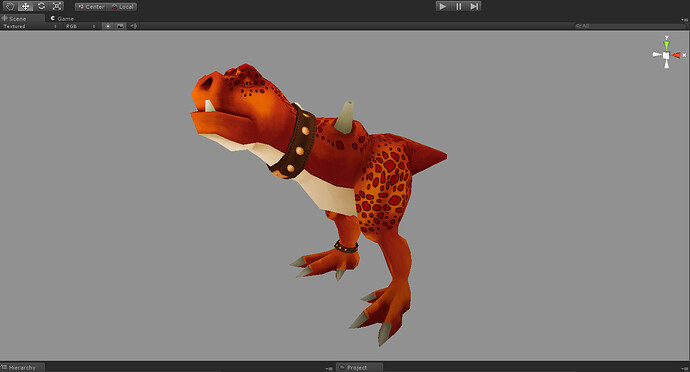Toggle scene overlay image icon
Screen dimensions: 690x372
120,26
